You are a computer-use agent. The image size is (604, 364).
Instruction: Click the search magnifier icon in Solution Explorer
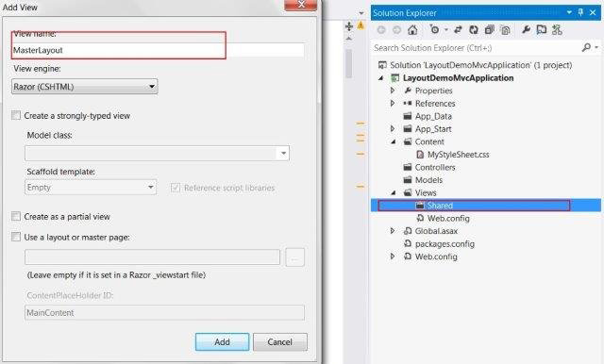click(x=586, y=47)
